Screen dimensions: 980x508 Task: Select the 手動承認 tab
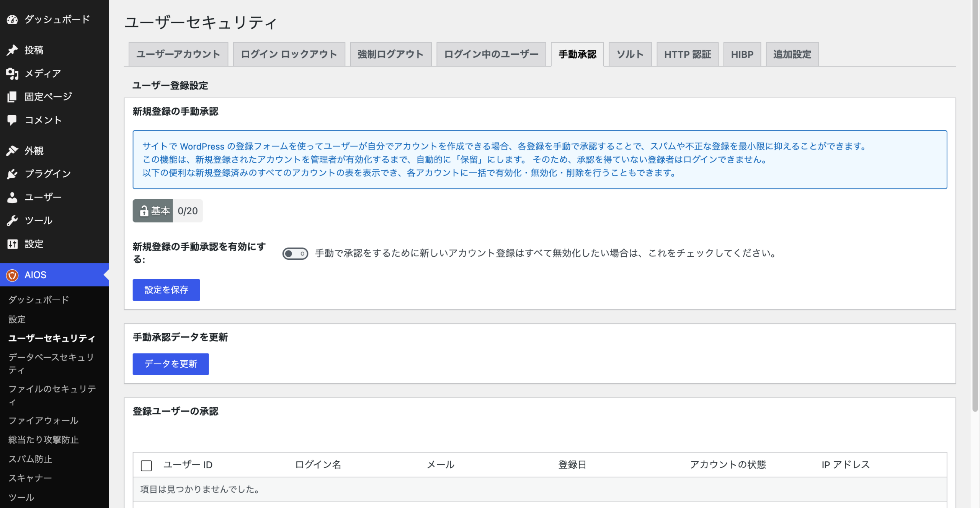coord(577,54)
